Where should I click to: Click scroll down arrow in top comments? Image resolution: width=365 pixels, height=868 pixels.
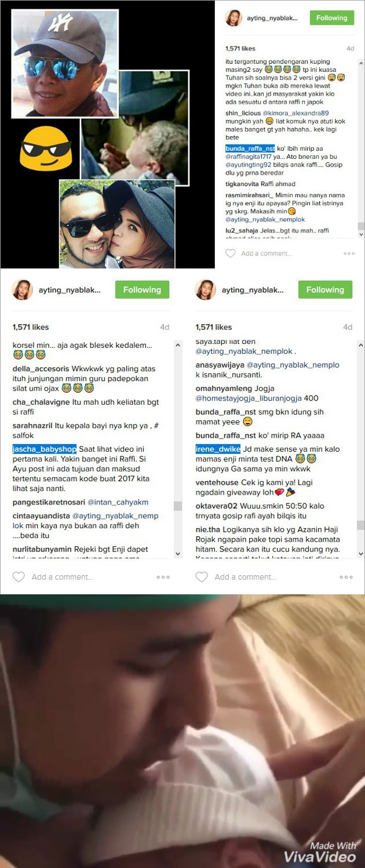(361, 234)
